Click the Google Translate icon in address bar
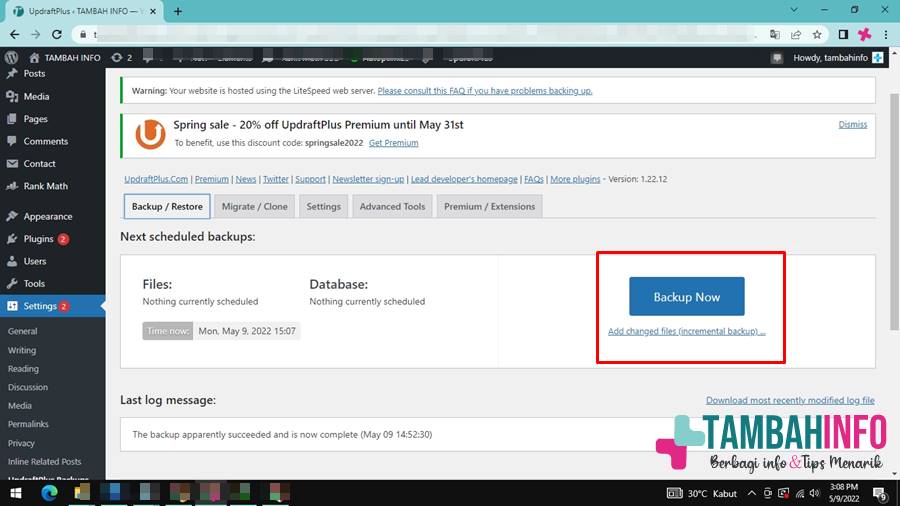The height and width of the screenshot is (506, 900). point(775,34)
